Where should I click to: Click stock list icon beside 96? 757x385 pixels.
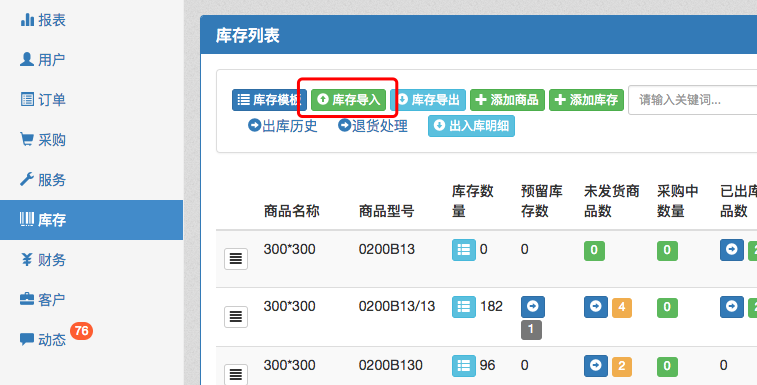(x=463, y=366)
